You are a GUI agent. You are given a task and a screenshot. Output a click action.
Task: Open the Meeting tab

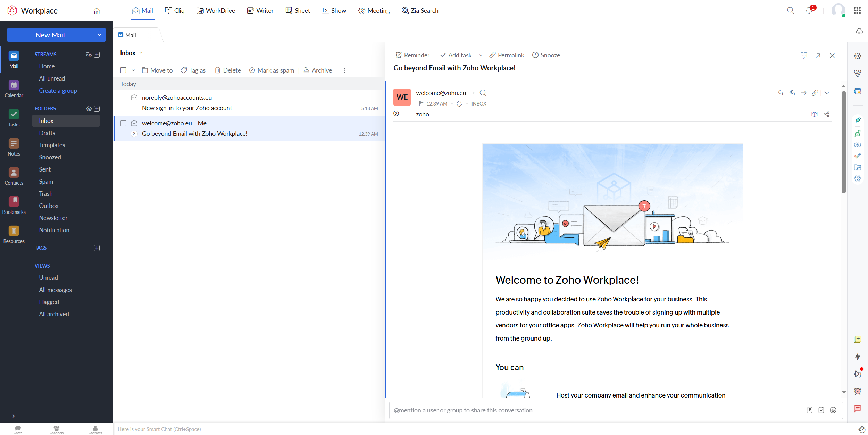tap(374, 11)
